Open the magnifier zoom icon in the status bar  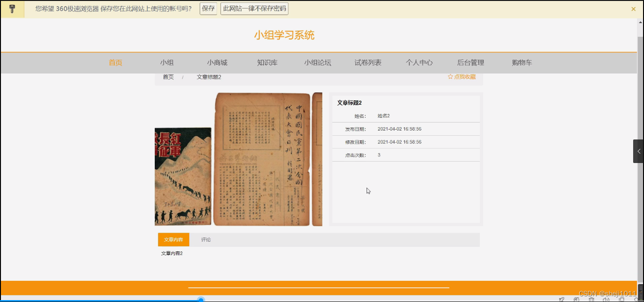tap(636, 300)
